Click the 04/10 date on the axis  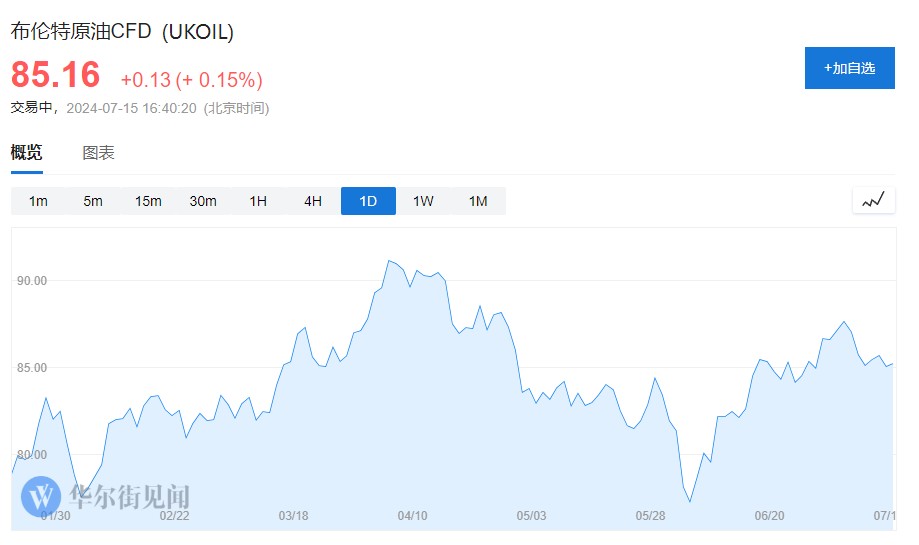click(x=412, y=516)
